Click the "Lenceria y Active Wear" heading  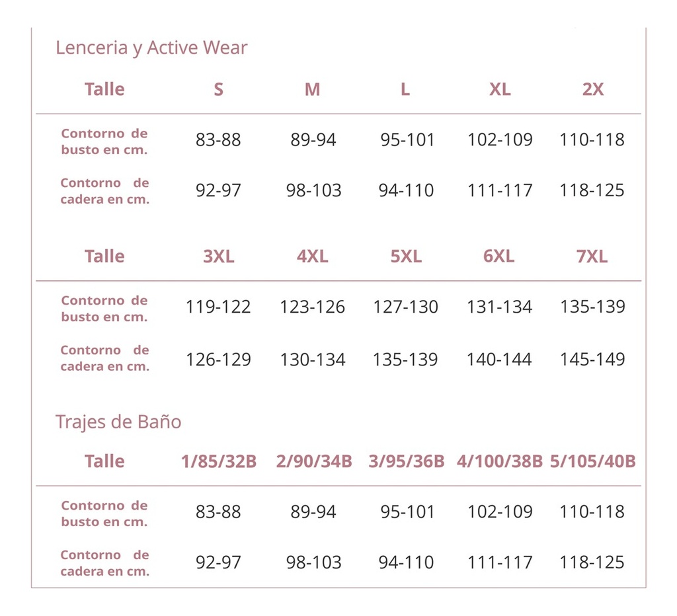151,48
